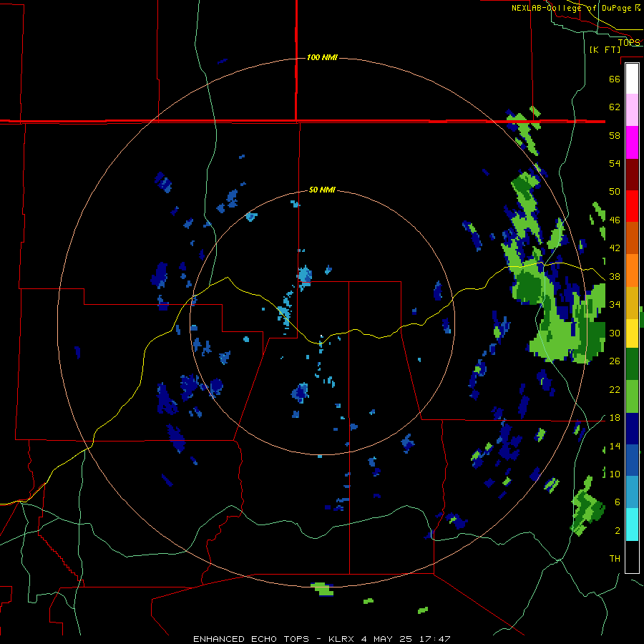Click the light pink legend color block
Image resolution: width=644 pixels, height=644 pixels.
click(632, 109)
